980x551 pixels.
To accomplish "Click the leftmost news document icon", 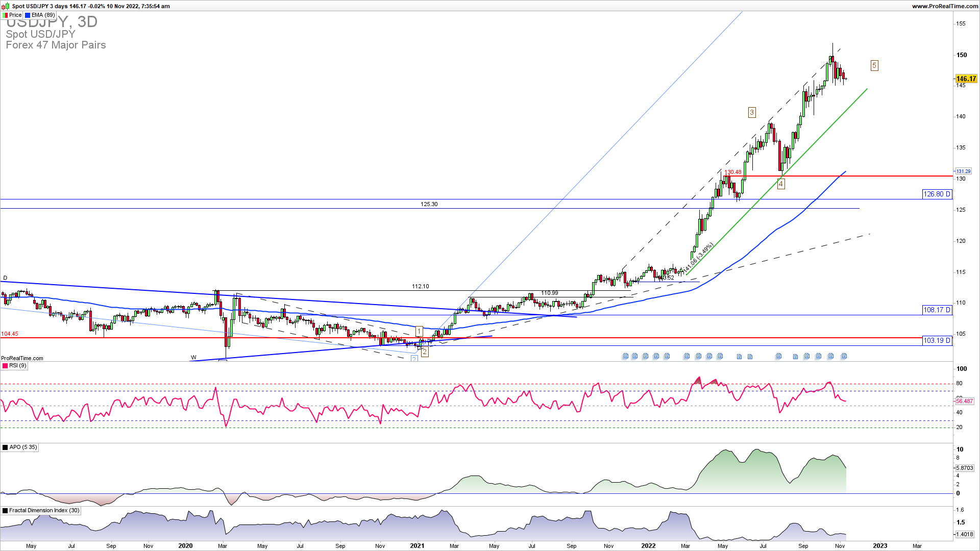I will pyautogui.click(x=625, y=356).
